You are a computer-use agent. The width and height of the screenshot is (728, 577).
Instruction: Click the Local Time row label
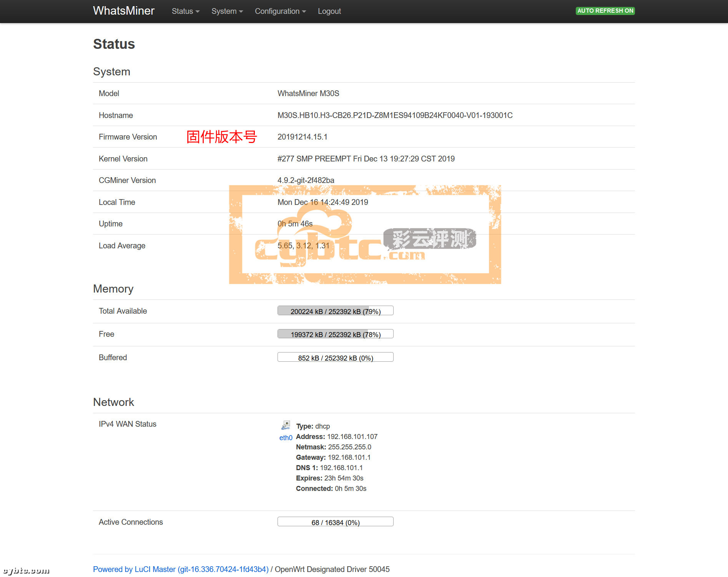click(117, 202)
